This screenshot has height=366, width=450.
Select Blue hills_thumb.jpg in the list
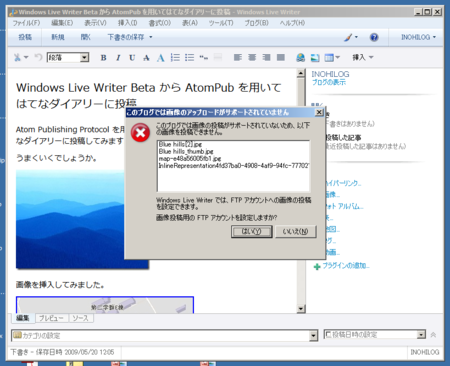coord(186,151)
